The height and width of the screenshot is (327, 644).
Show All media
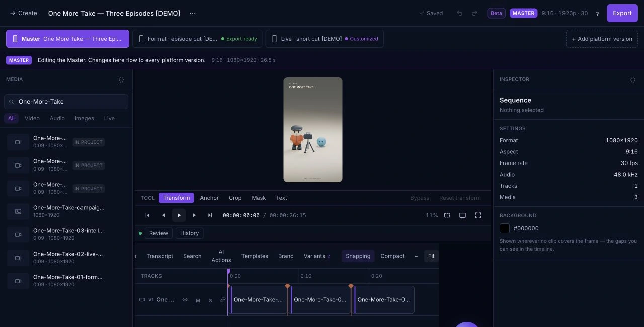pos(11,118)
